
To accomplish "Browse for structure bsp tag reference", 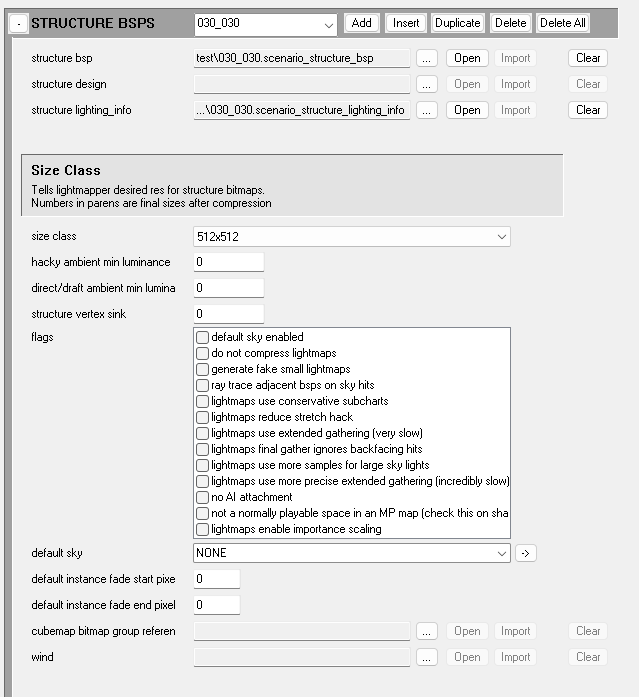I will [x=427, y=58].
